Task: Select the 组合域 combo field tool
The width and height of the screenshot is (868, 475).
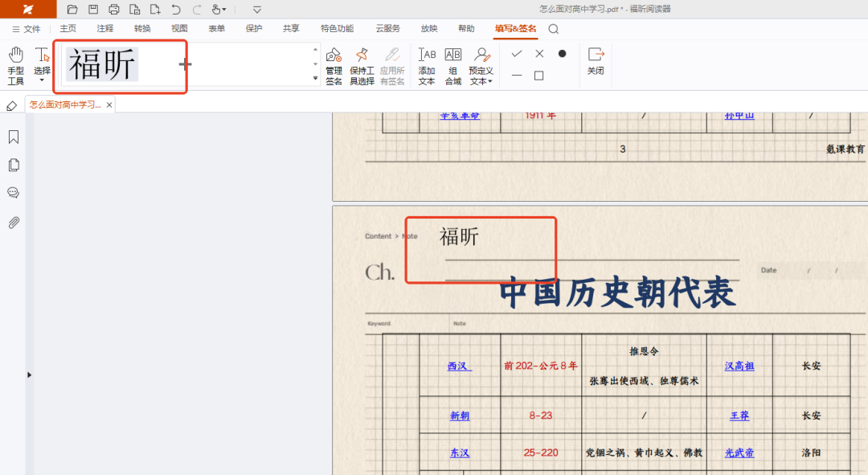Action: [x=452, y=64]
